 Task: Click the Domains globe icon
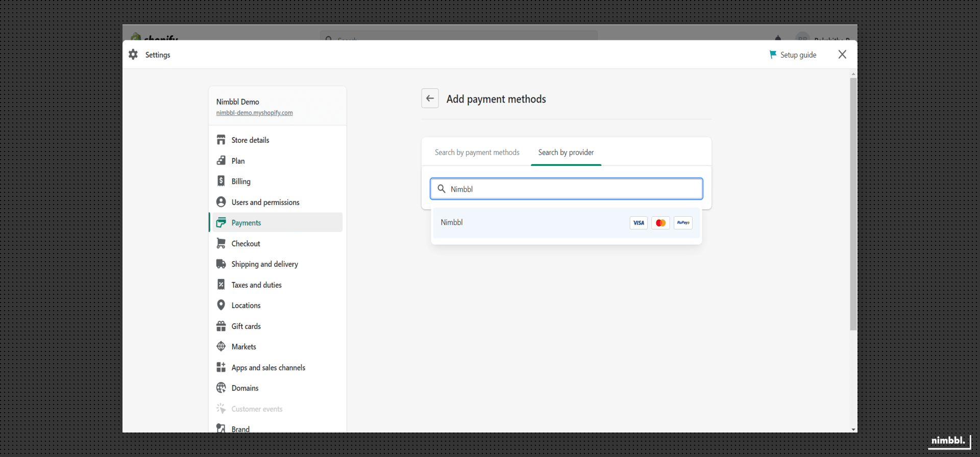coord(221,388)
